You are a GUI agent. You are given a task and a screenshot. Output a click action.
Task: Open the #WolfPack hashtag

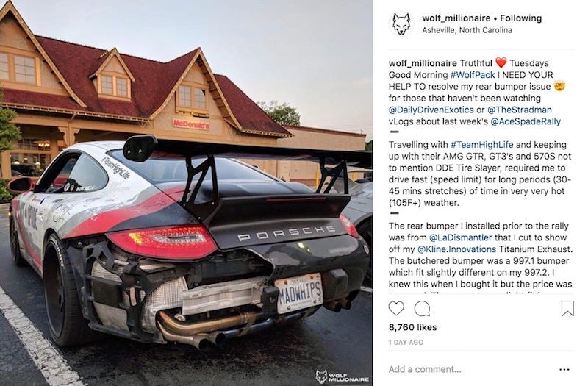473,75
